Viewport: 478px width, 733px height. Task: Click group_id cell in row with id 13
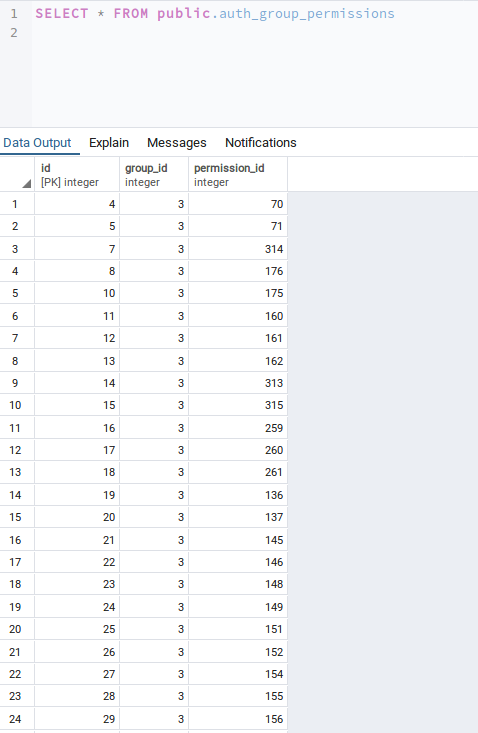154,361
